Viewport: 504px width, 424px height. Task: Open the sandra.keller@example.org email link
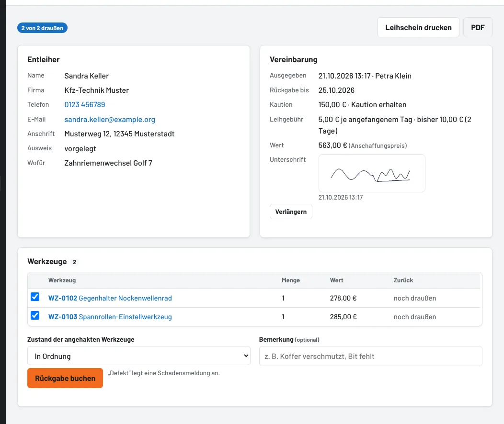pos(110,120)
